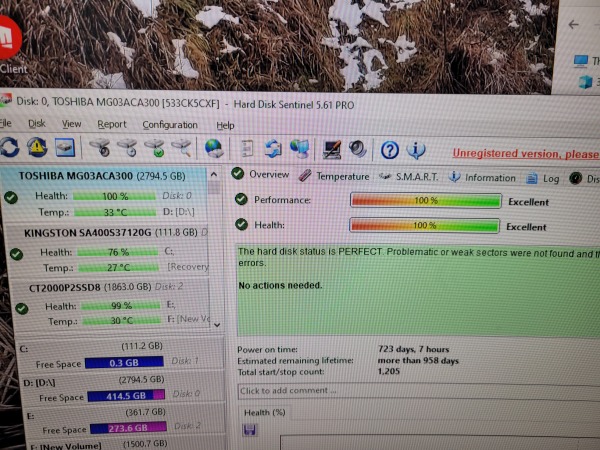Click the E: free space 273.6 GB bar
The image size is (600, 450).
point(128,428)
